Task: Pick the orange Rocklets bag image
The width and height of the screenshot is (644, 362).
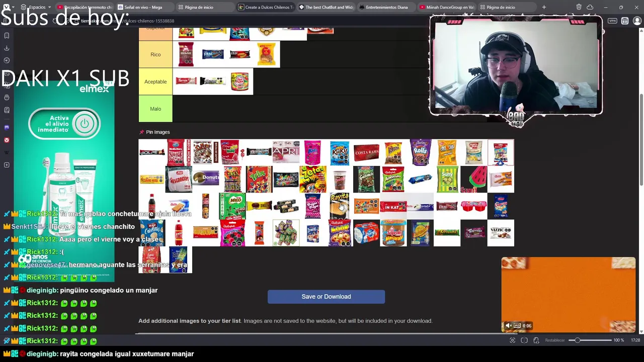Action: (366, 206)
